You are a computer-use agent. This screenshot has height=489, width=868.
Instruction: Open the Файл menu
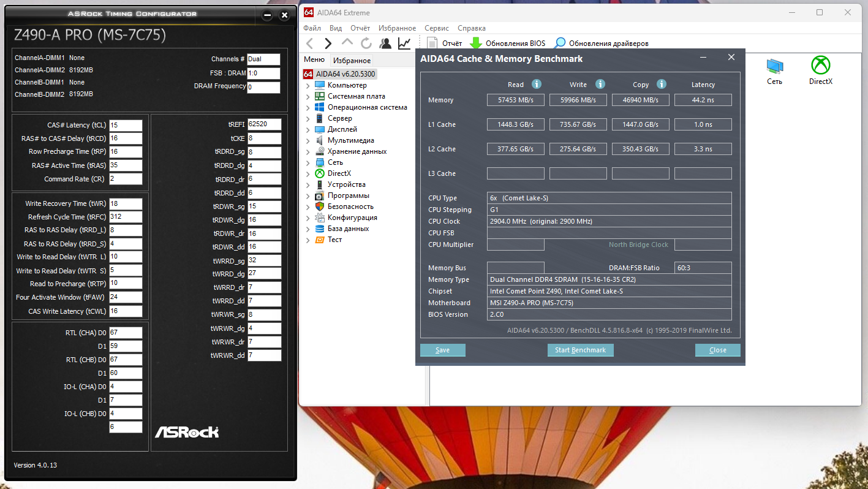pos(312,28)
